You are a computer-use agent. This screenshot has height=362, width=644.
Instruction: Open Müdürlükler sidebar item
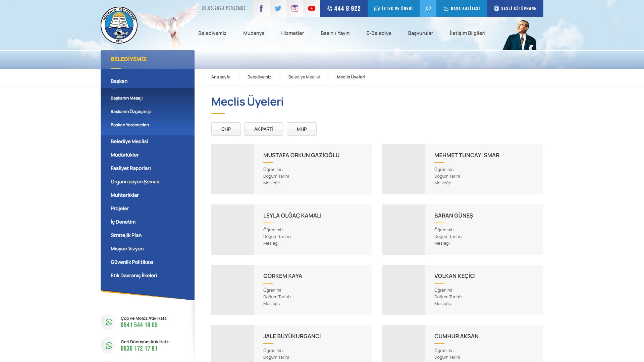coord(124,155)
